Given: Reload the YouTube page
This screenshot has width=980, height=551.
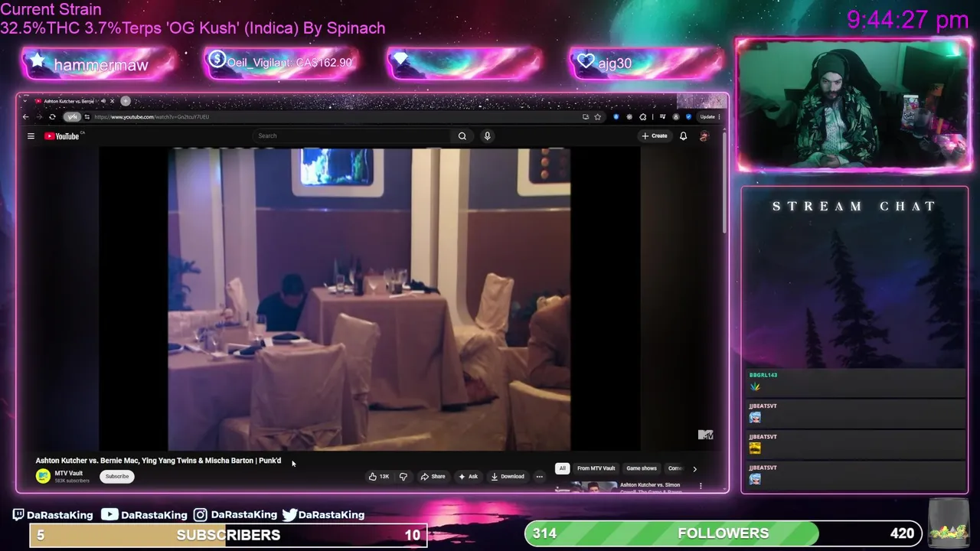Looking at the screenshot, I should point(52,117).
